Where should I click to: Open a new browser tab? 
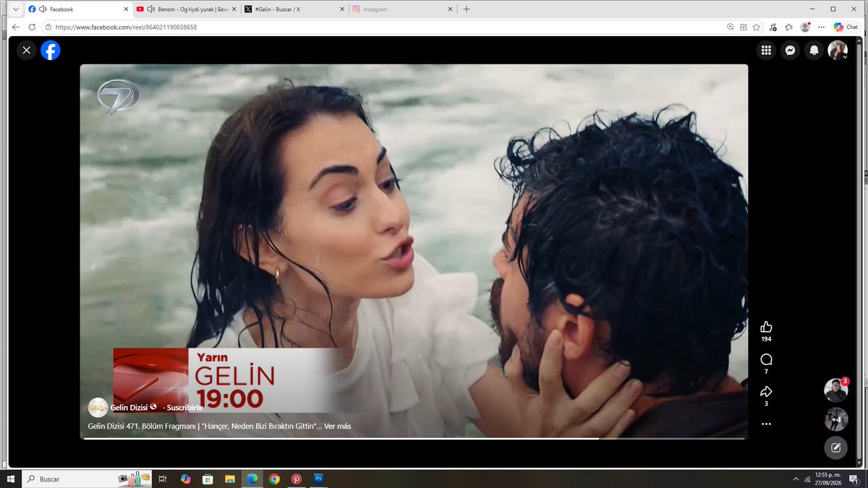tap(467, 9)
